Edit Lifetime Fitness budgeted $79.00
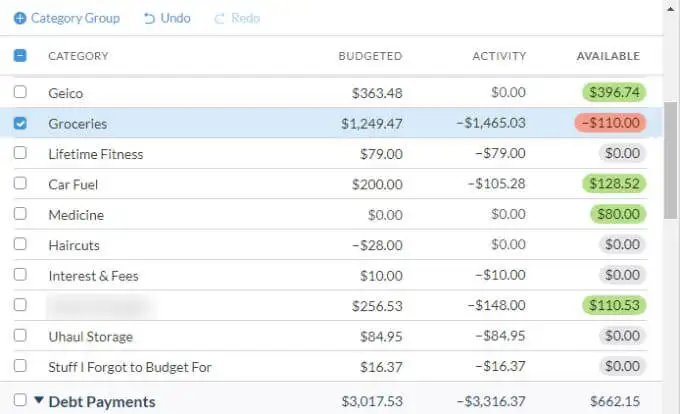The height and width of the screenshot is (414, 680). pyautogui.click(x=381, y=154)
